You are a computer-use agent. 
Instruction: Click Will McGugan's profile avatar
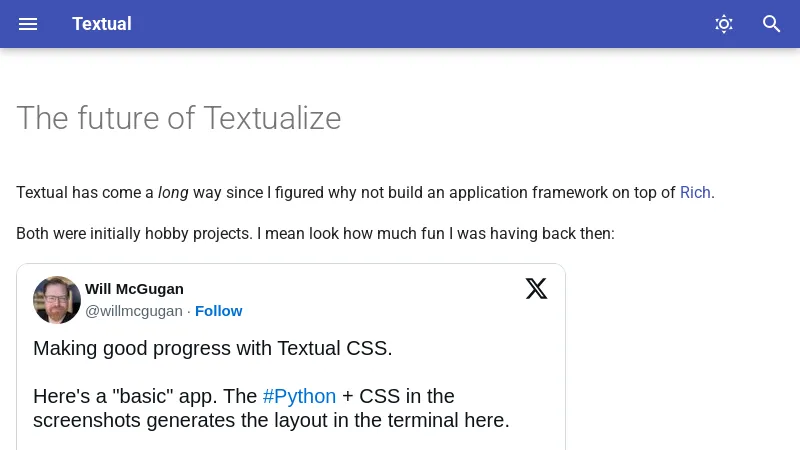(57, 300)
